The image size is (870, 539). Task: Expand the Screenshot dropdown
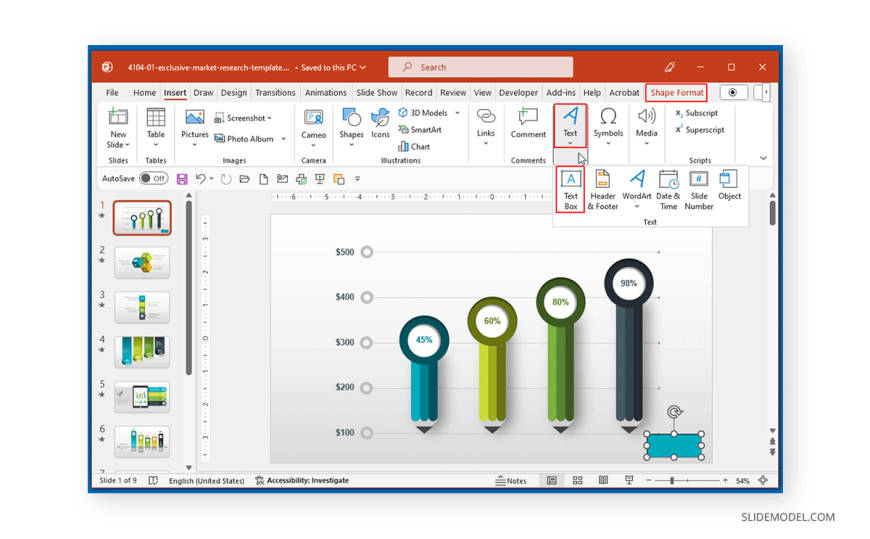pos(270,118)
